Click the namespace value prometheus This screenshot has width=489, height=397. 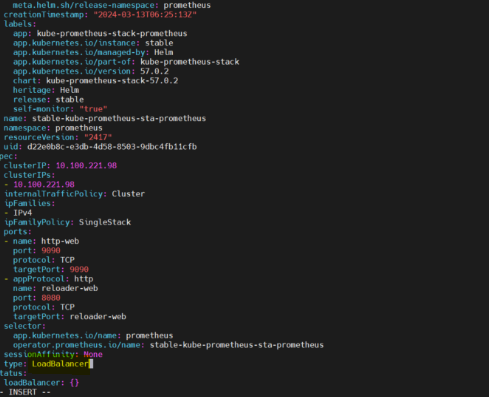[79, 128]
